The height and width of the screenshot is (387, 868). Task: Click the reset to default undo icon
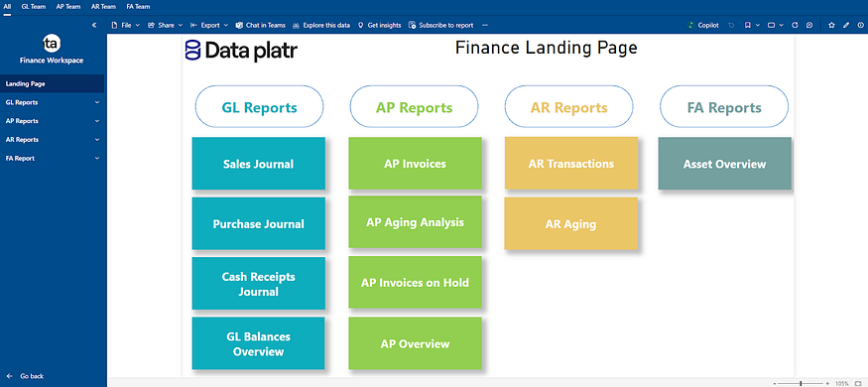pyautogui.click(x=731, y=25)
